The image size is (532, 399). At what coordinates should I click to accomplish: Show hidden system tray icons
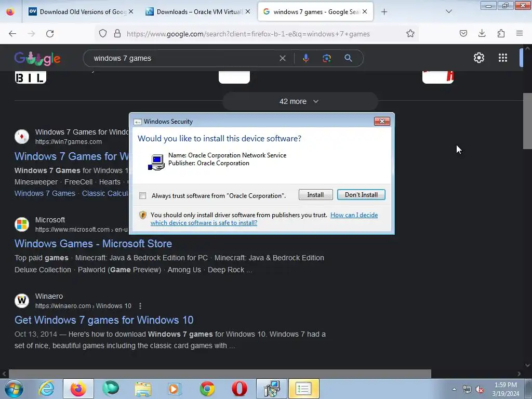coord(454,390)
